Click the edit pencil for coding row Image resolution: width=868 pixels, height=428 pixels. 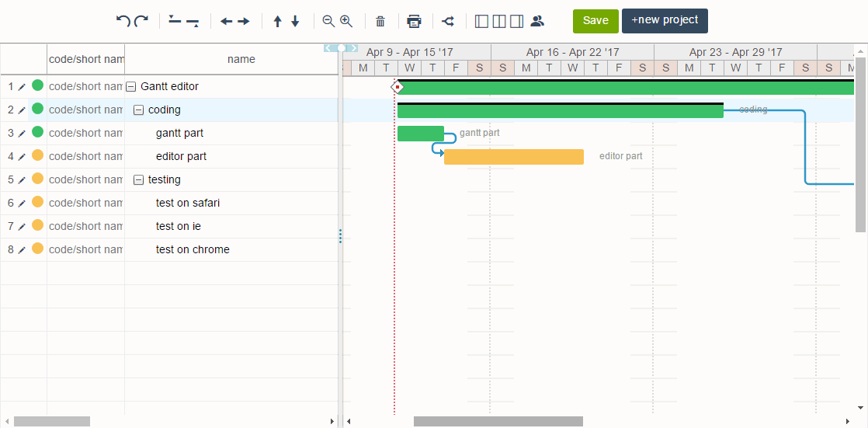pos(22,110)
